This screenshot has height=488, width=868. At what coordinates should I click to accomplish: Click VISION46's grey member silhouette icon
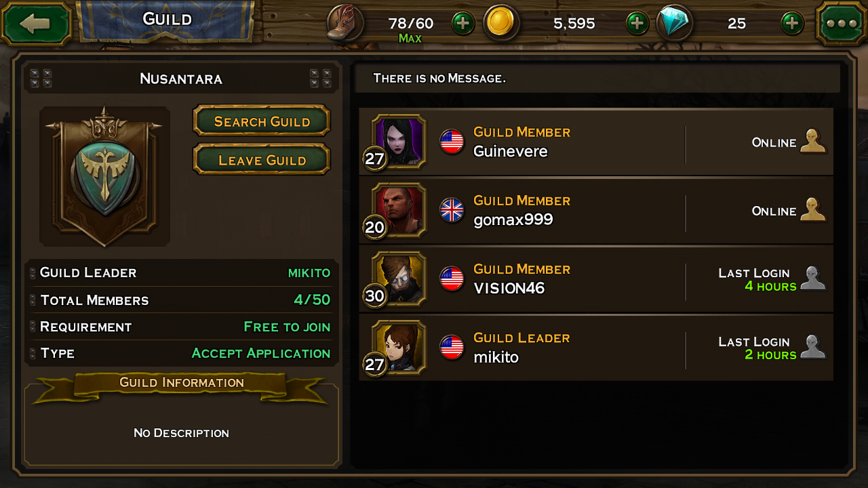click(813, 279)
